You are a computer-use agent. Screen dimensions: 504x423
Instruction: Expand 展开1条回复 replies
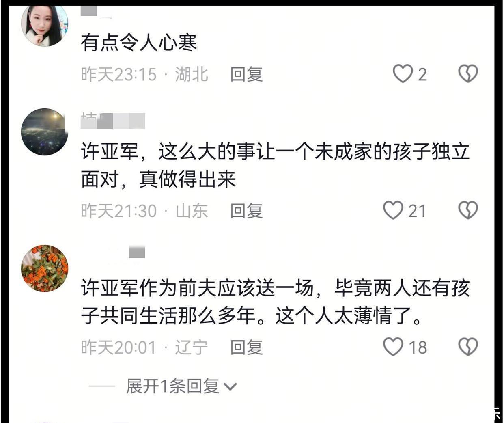[172, 386]
